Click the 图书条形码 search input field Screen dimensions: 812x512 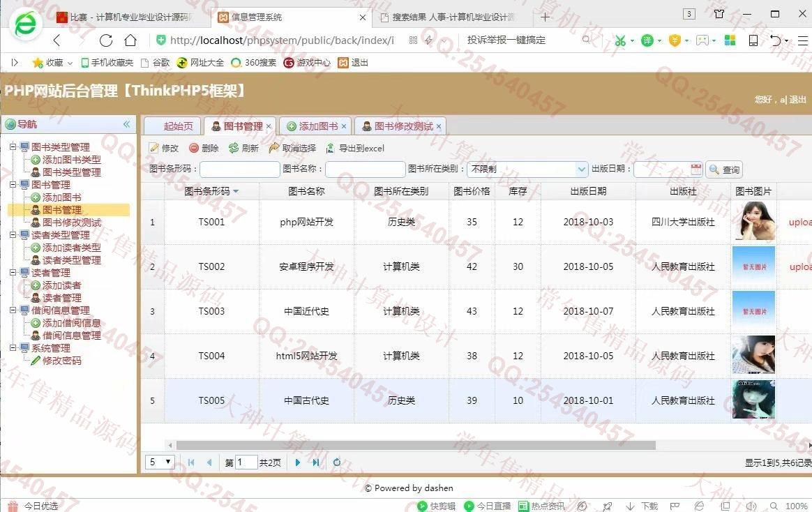point(239,169)
